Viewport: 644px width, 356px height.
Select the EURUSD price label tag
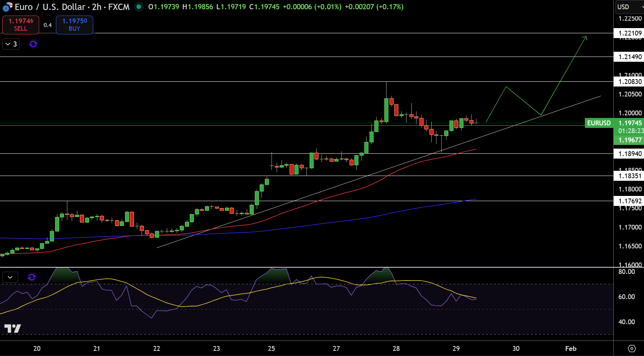click(x=599, y=123)
